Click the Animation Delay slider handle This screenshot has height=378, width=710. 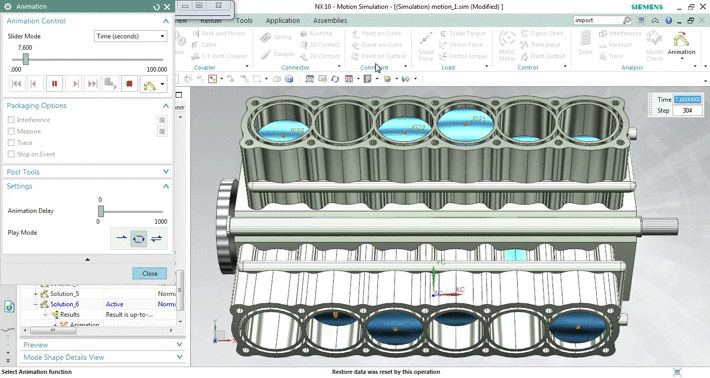(x=101, y=211)
